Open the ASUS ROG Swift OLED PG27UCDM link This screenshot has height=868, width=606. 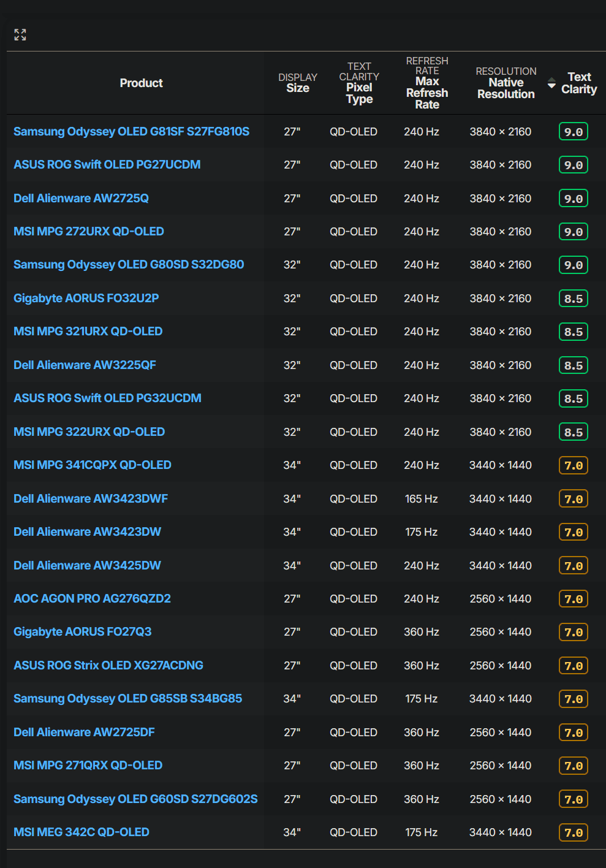coord(107,164)
